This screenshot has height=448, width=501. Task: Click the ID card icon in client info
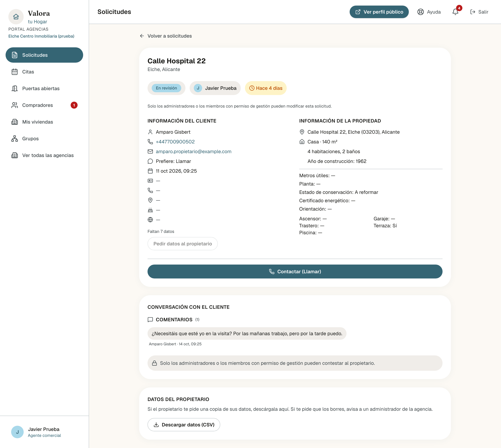point(150,181)
